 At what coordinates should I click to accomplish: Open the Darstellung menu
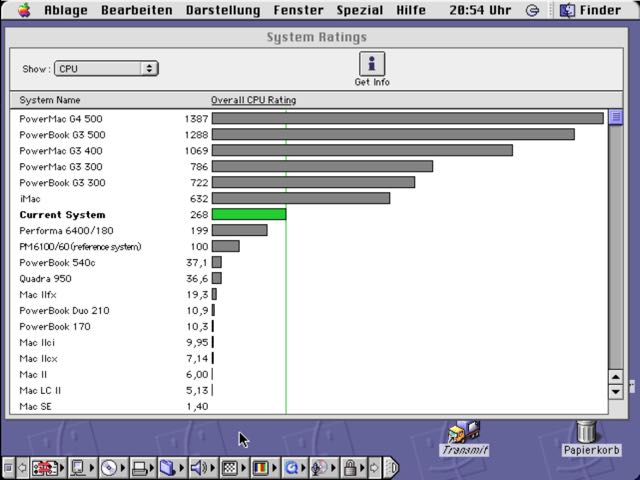tap(223, 10)
